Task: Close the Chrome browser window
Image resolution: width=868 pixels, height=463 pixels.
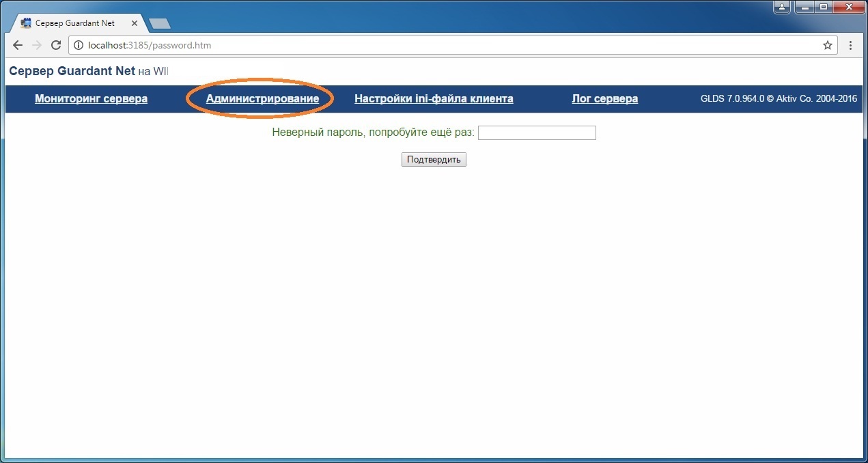Action: (850, 7)
